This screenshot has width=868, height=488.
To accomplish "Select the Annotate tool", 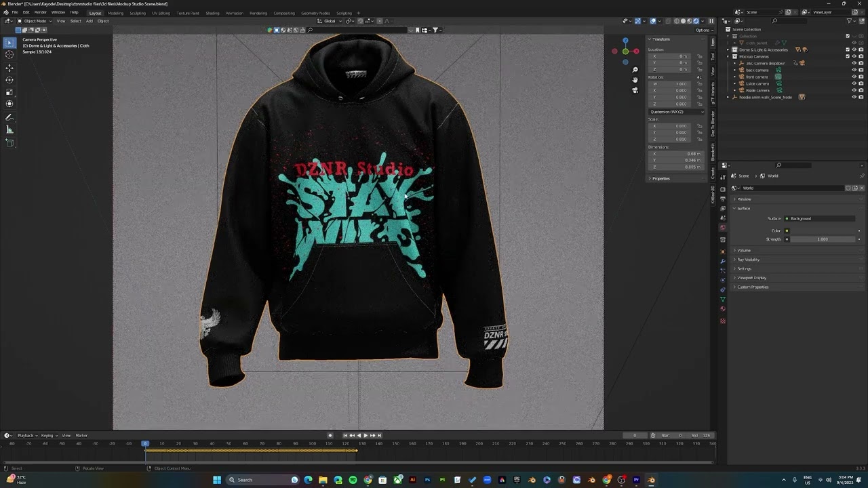I will [9, 118].
